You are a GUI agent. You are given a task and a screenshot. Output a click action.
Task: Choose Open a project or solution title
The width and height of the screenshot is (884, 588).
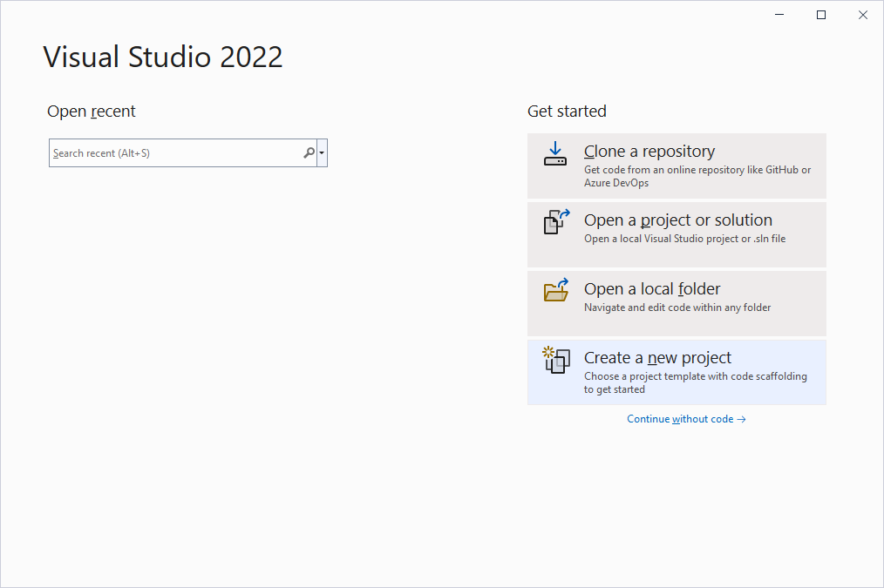point(678,220)
